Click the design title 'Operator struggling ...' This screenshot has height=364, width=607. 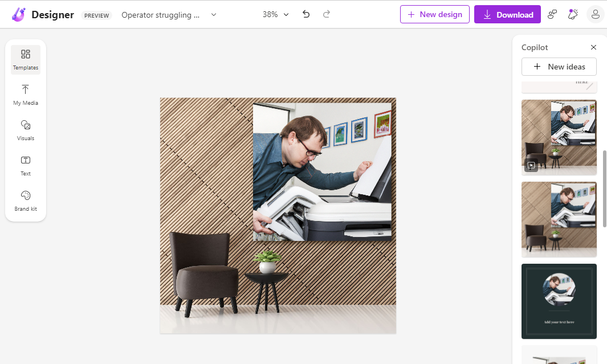[x=160, y=15]
